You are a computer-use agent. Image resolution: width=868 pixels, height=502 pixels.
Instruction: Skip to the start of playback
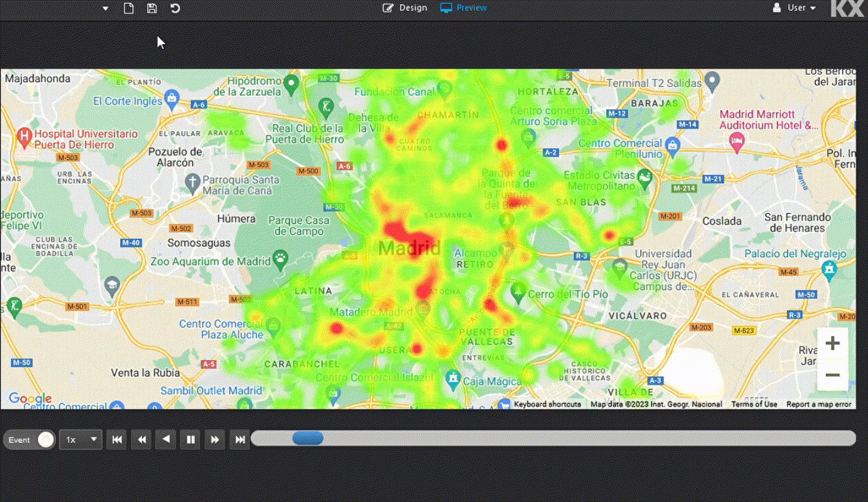click(117, 440)
